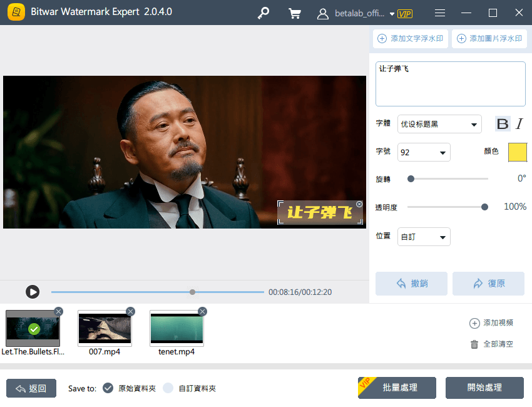Expand the betalab account dropdown arrow

(392, 14)
